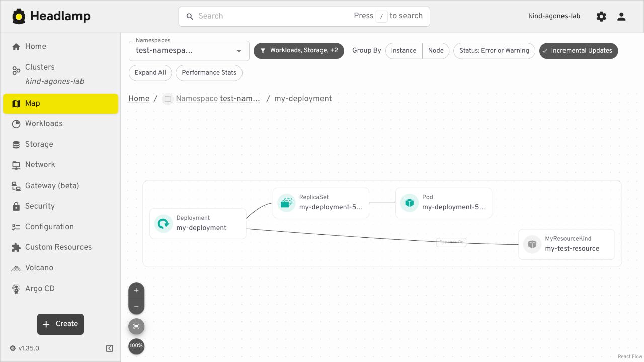The width and height of the screenshot is (644, 362).
Task: Open the settings gear icon
Action: coord(601,16)
